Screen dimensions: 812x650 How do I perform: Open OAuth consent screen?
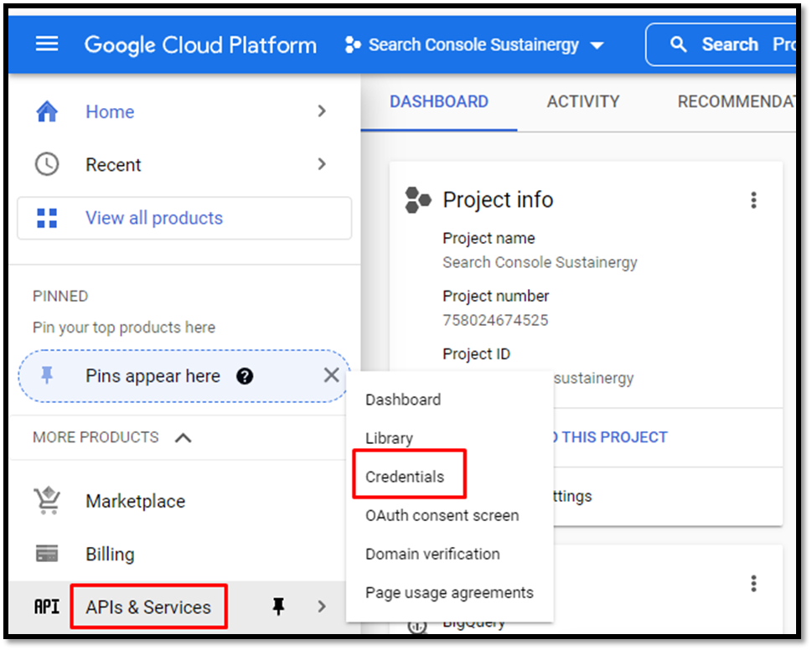coord(442,515)
